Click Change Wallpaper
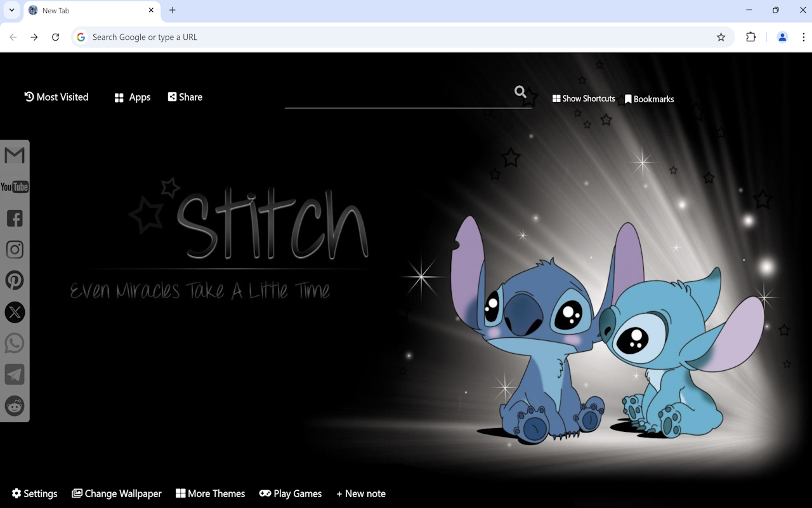 pos(117,493)
